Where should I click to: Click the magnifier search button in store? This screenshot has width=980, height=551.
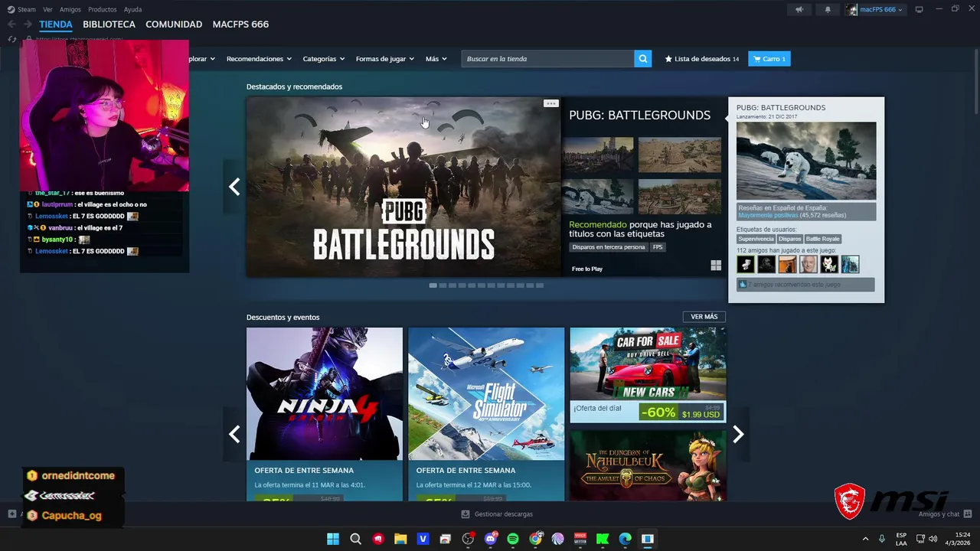643,59
